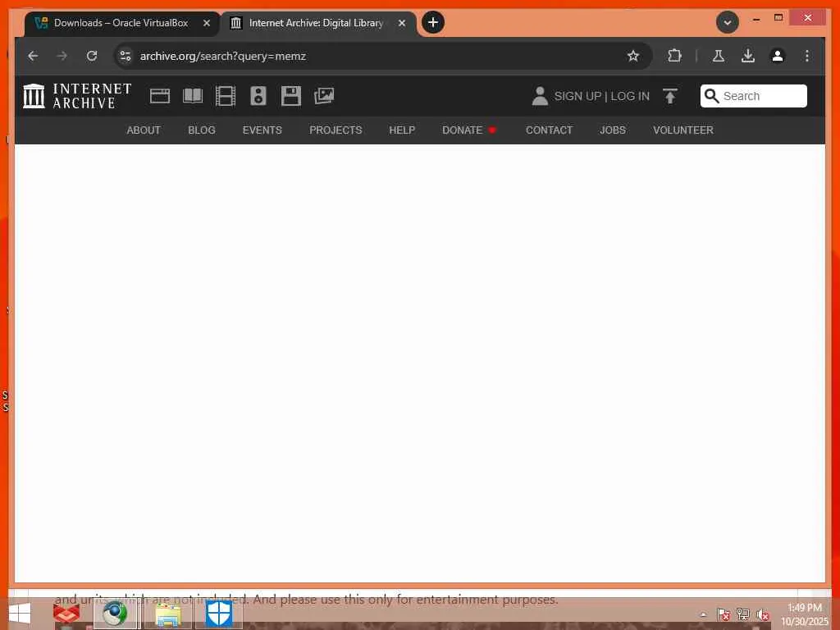Open the CONTACT link
The image size is (840, 630).
click(549, 130)
